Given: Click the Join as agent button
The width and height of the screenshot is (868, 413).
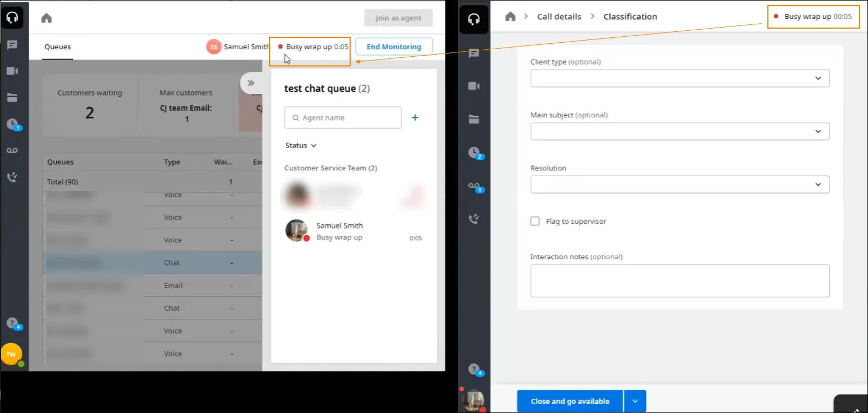Looking at the screenshot, I should [398, 18].
